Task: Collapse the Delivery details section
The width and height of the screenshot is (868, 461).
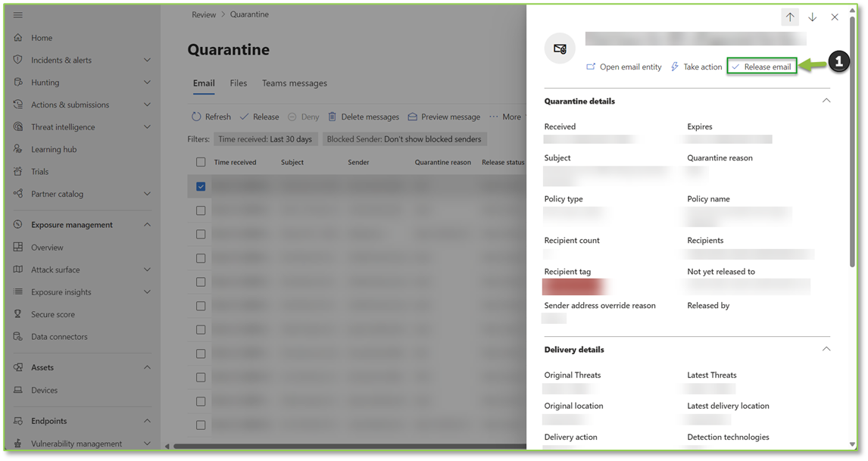Action: click(x=826, y=349)
